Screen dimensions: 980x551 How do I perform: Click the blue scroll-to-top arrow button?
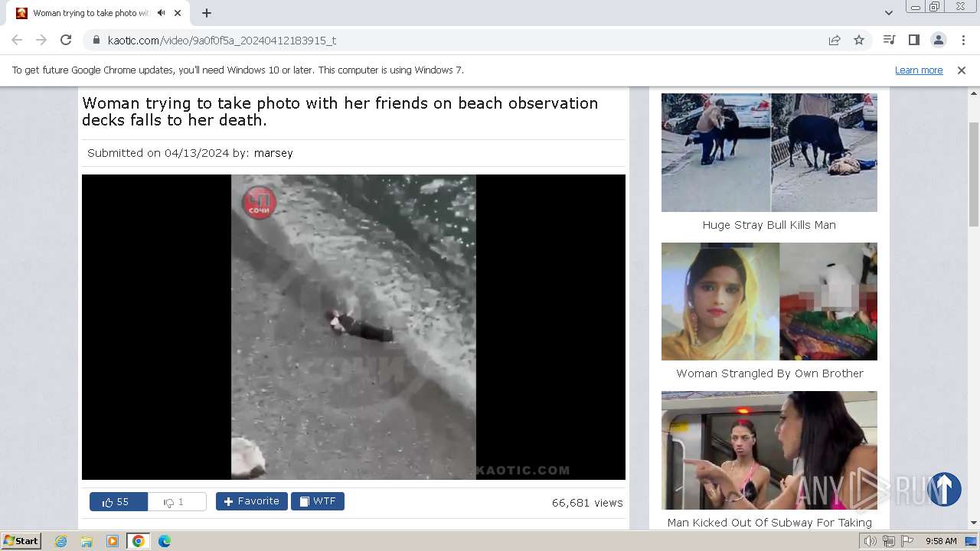click(944, 489)
